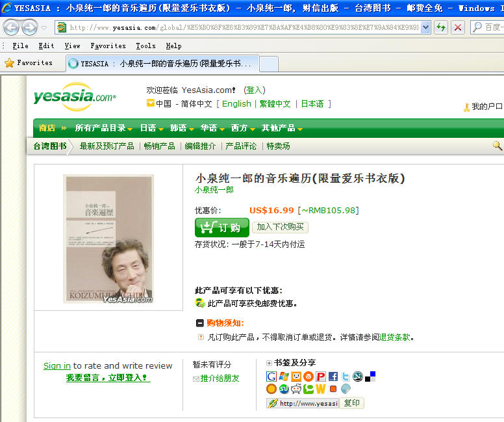
Task: Share via StumbleUpon icon
Action: [x=284, y=389]
